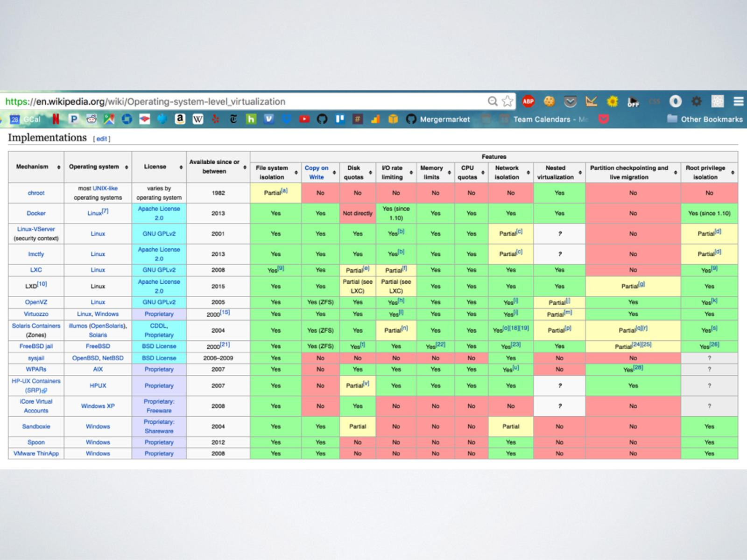Click the Virtuozzo mechanism link
This screenshot has width=747, height=560.
(36, 314)
